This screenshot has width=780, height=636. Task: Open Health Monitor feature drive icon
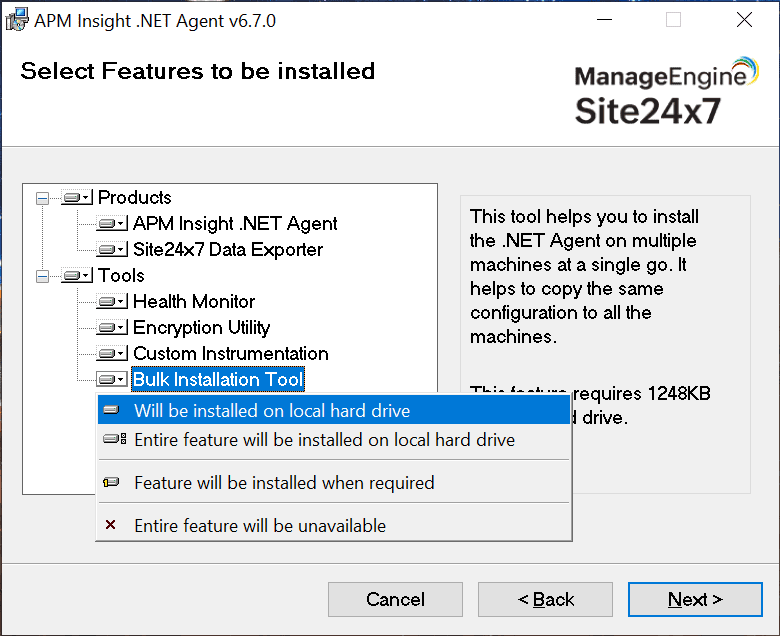pyautogui.click(x=112, y=302)
